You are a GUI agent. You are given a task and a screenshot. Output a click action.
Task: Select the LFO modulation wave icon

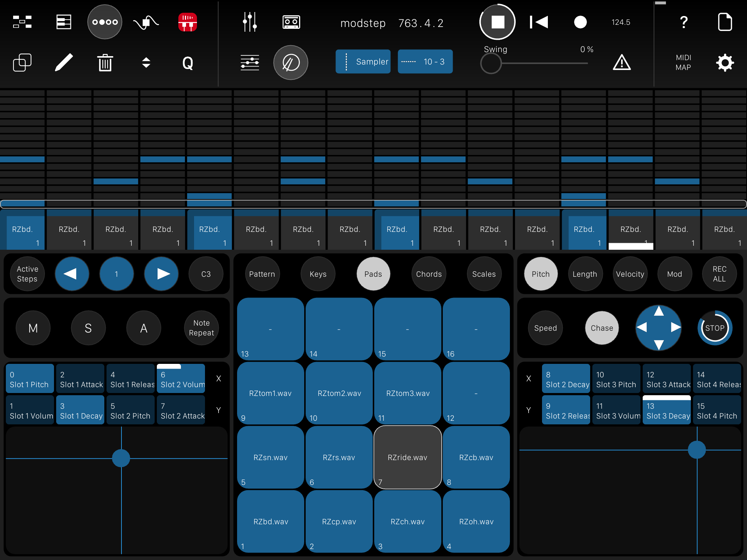[x=146, y=22]
